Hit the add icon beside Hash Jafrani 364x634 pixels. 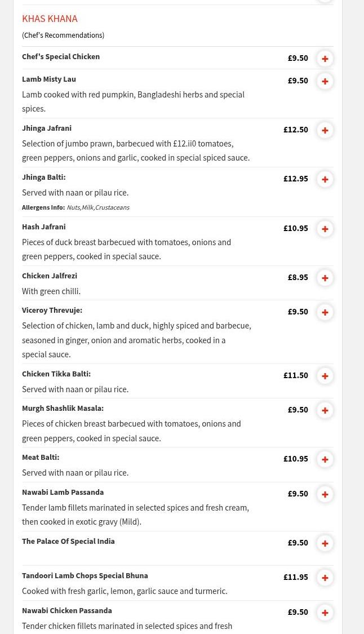(325, 229)
